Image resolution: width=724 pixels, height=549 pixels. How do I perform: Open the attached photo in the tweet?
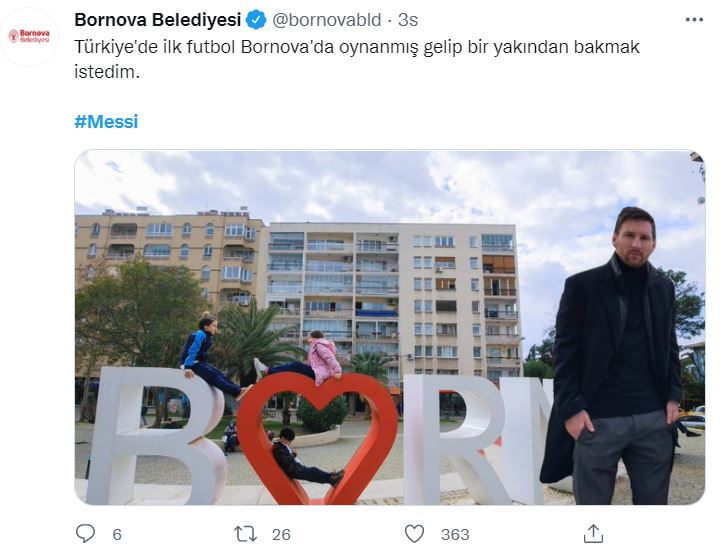click(x=390, y=327)
